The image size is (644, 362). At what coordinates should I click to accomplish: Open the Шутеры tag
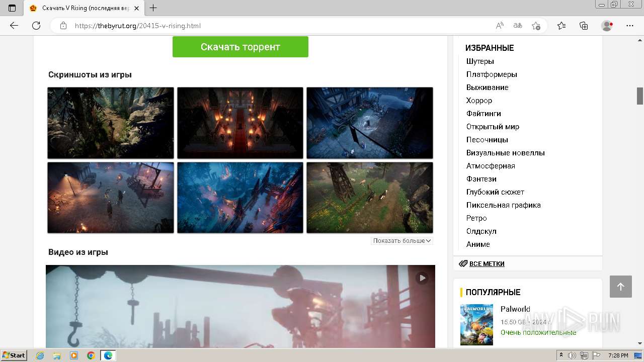click(480, 61)
